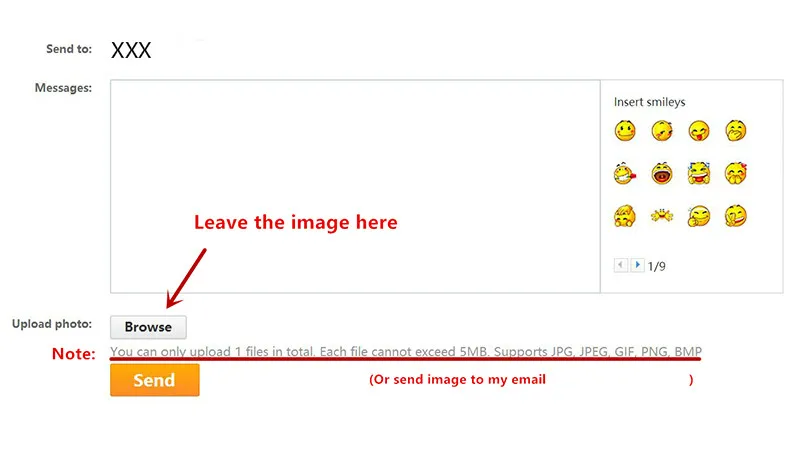This screenshot has width=800, height=461.
Task: Click the Insert smileys heading
Action: point(649,102)
